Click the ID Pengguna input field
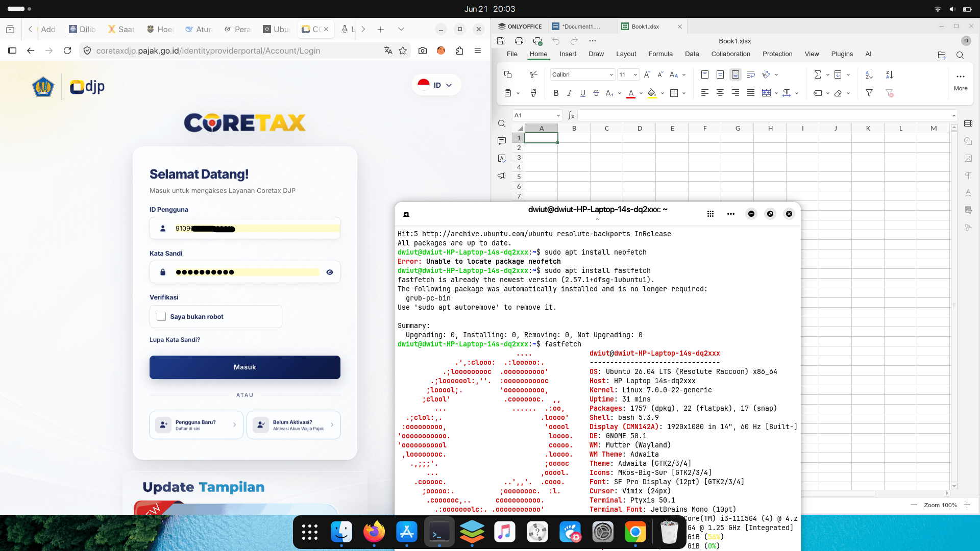 point(245,229)
